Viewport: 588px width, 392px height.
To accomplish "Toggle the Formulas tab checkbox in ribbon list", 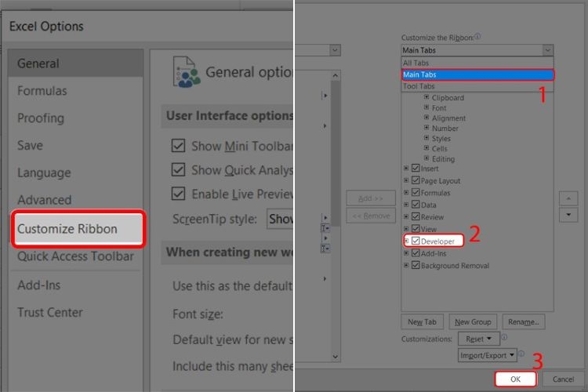I will [x=416, y=192].
